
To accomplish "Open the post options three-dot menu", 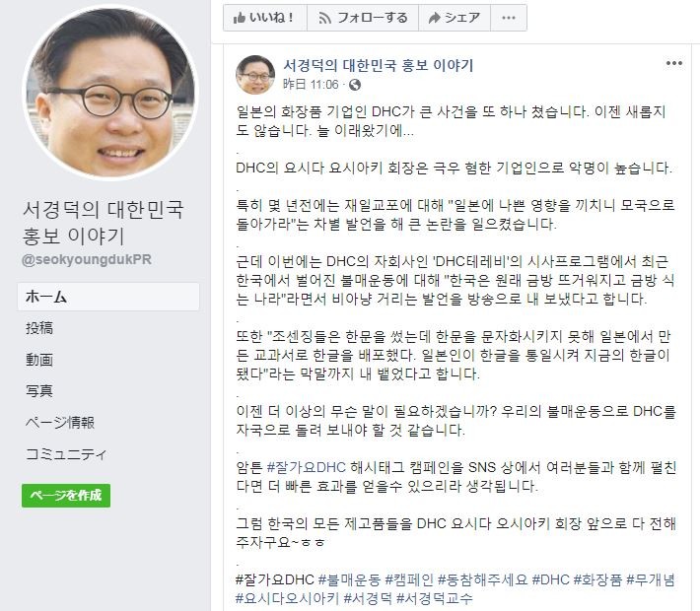I will click(x=673, y=63).
